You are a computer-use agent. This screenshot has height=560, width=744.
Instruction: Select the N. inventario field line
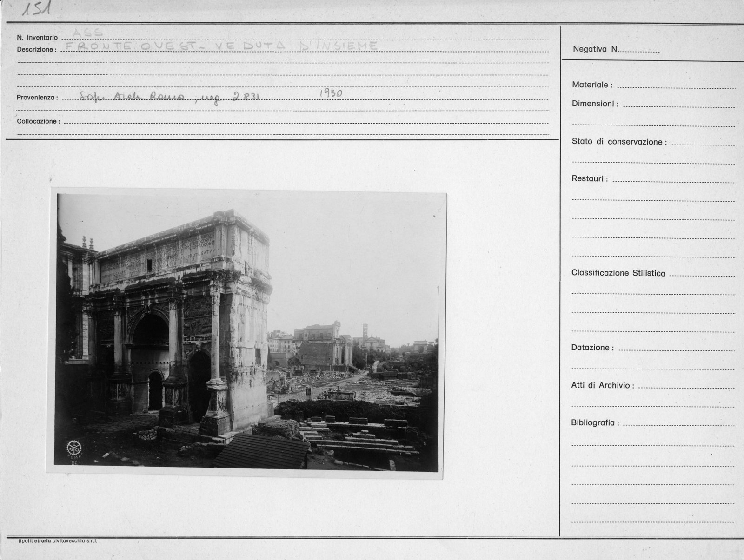pos(305,37)
